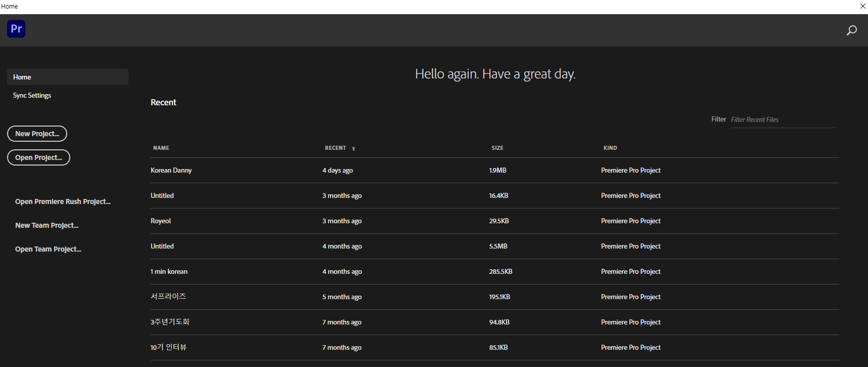Click the 85.1KB size cell
Image resolution: width=868 pixels, height=367 pixels.
pos(498,348)
